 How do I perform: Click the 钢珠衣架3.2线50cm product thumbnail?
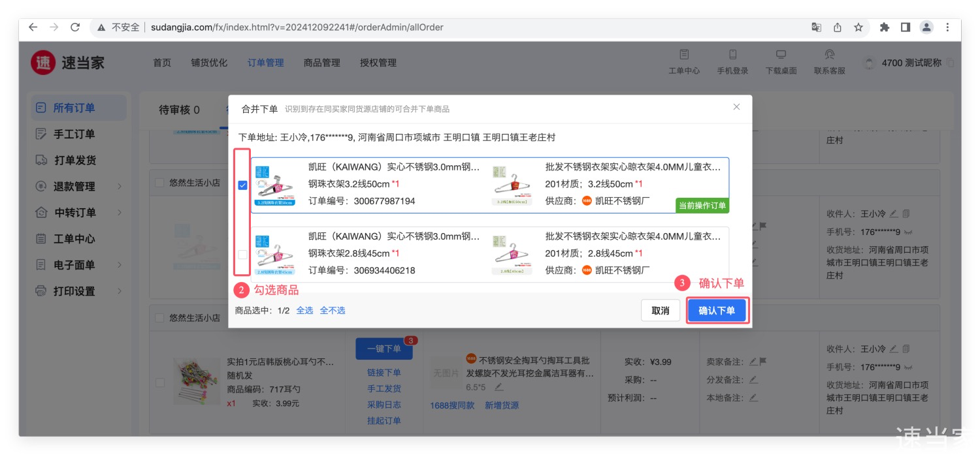tap(274, 185)
